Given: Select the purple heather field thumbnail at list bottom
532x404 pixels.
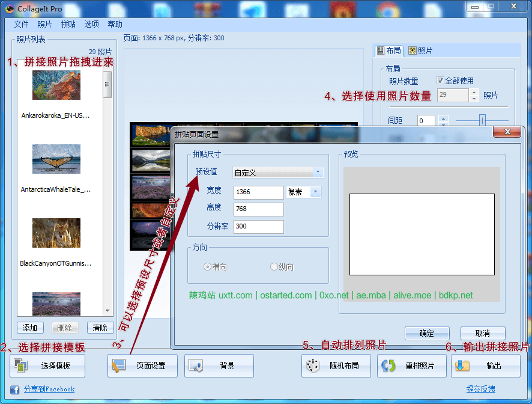Looking at the screenshot, I should tap(56, 304).
